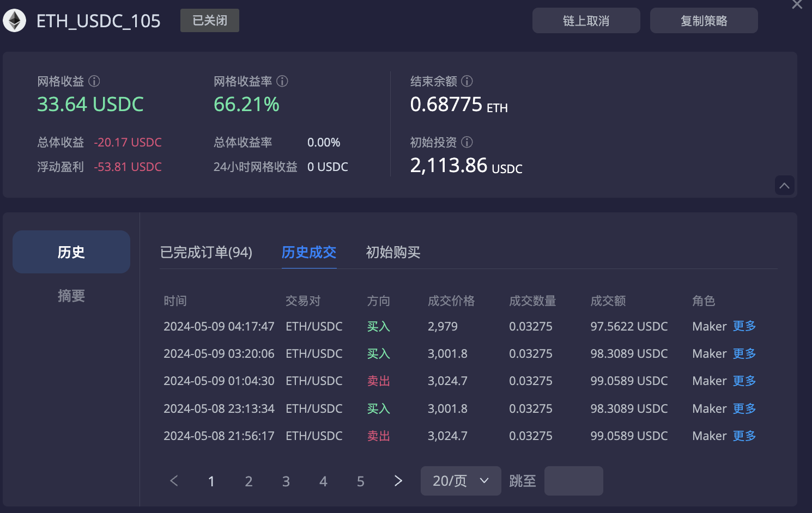The image size is (812, 513).
Task: Switch to the 历史成交 tab
Action: pyautogui.click(x=309, y=252)
